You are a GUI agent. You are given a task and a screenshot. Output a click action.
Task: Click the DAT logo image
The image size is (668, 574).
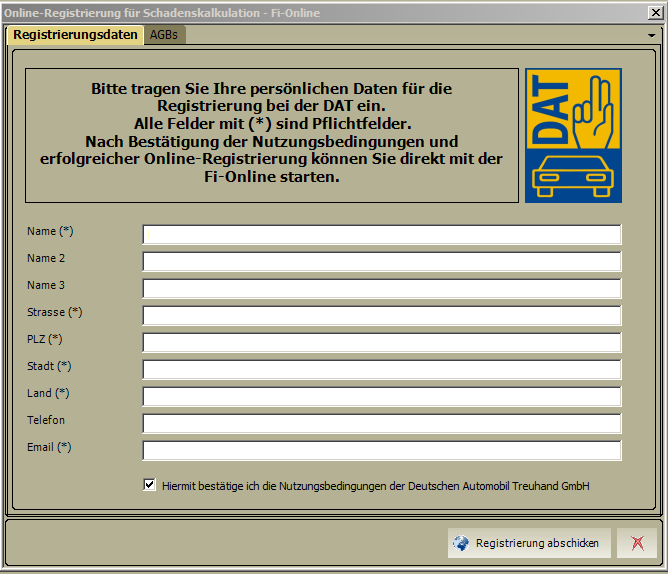pos(573,136)
